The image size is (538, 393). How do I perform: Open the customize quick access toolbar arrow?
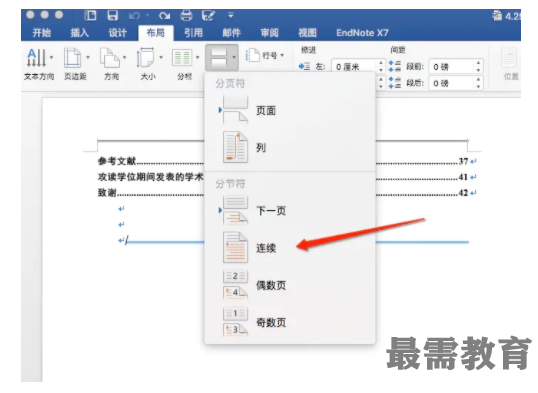coord(231,15)
